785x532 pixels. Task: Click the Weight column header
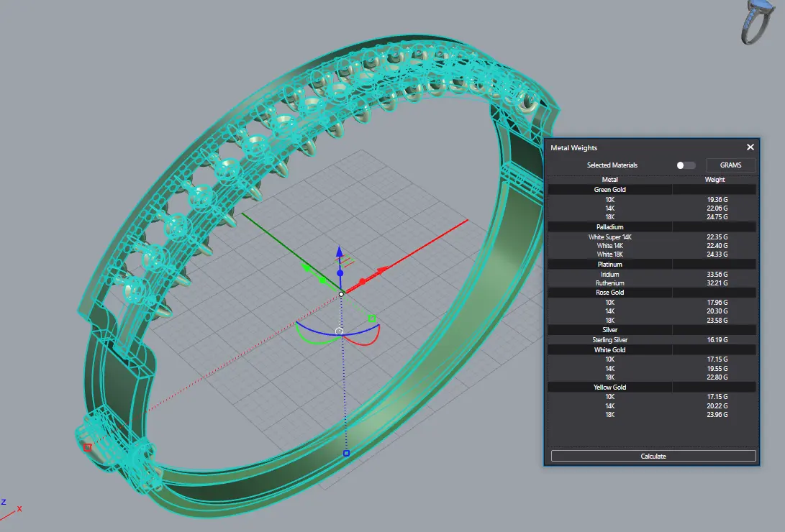pos(714,180)
